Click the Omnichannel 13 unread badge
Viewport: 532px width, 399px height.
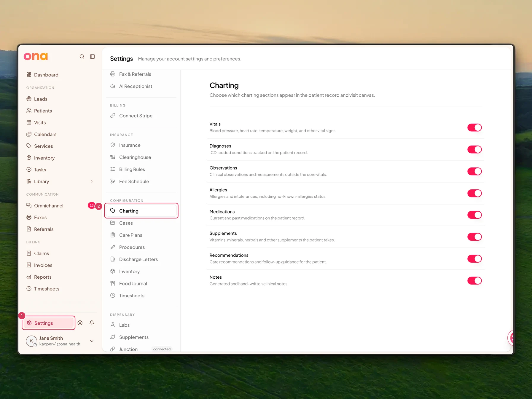click(92, 205)
